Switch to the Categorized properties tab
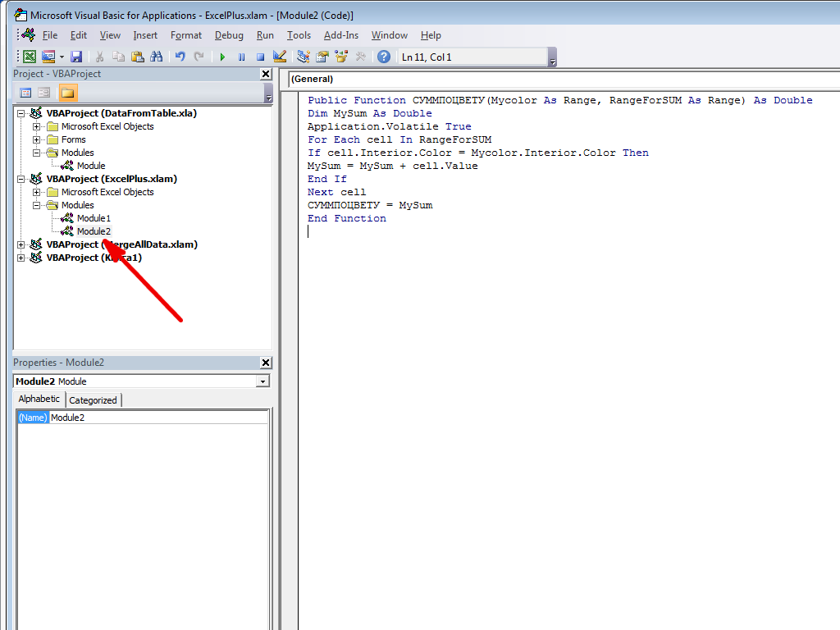Screen dimensions: 840x630 (x=94, y=400)
